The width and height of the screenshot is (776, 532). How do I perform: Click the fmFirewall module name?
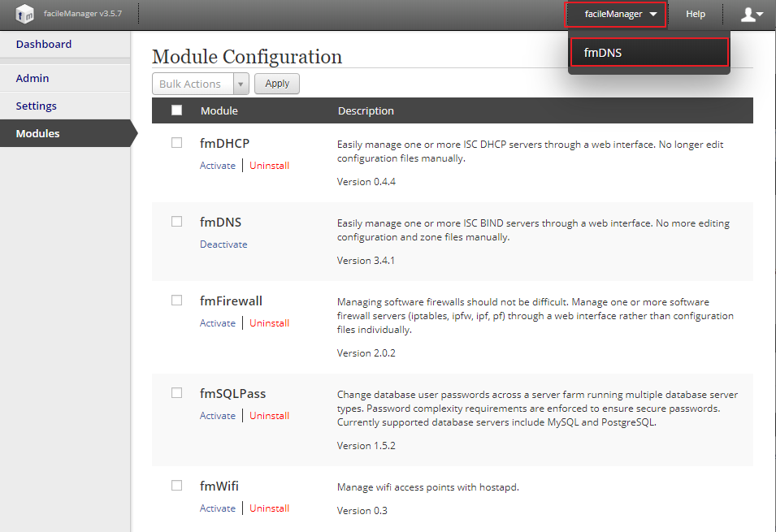pos(231,301)
